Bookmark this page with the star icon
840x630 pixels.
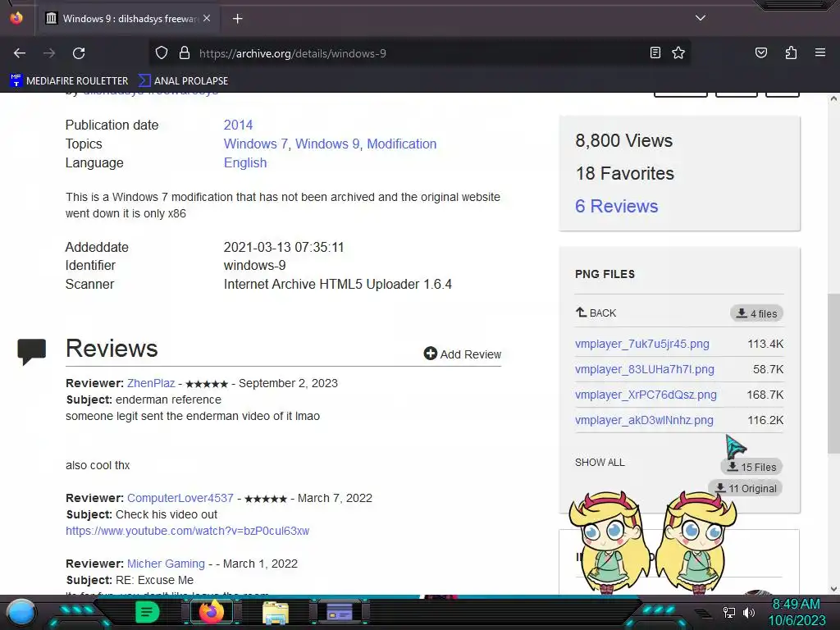678,52
